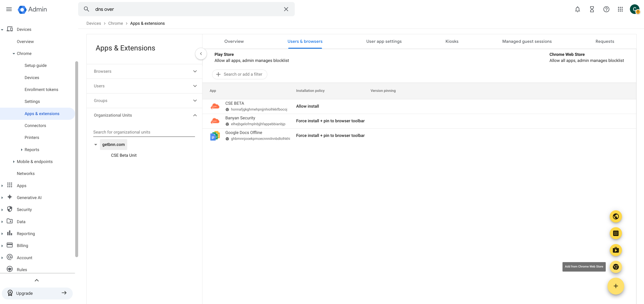
Task: Switch to the User app settings tab
Action: click(384, 41)
